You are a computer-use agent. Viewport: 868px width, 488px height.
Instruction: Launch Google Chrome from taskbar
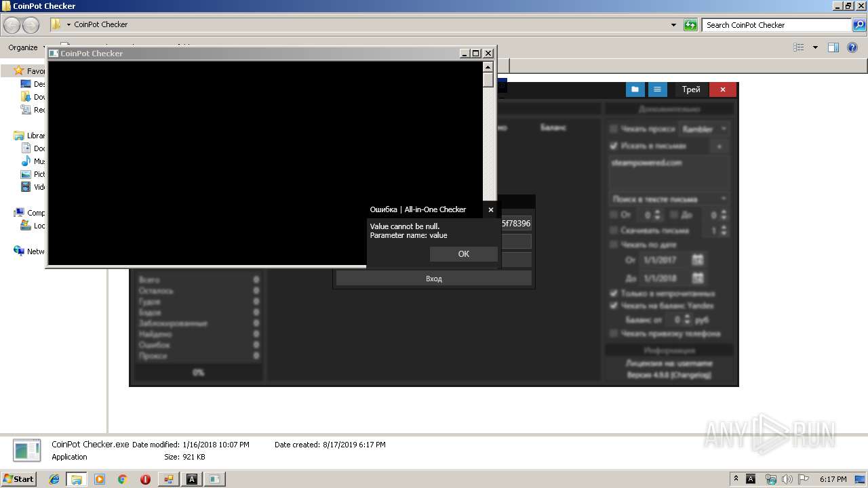point(122,479)
